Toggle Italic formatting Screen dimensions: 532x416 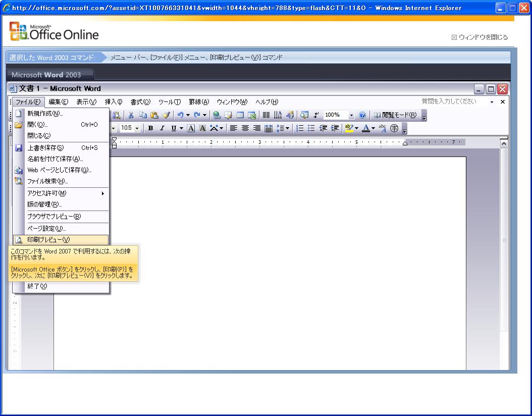[162, 128]
